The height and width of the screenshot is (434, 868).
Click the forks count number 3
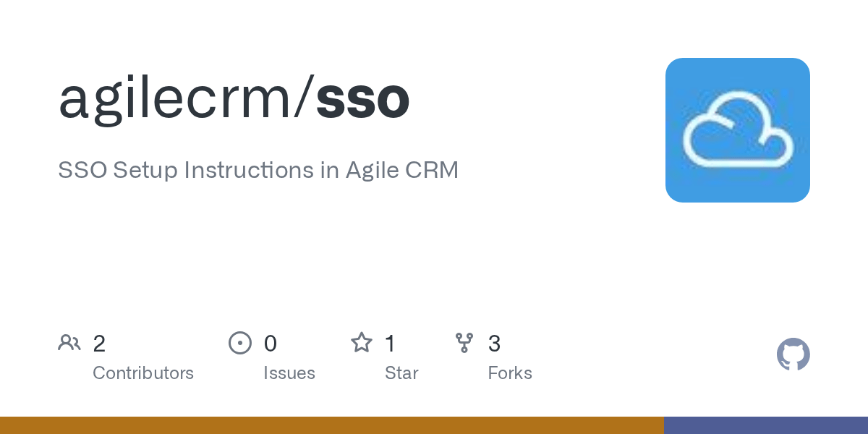pyautogui.click(x=494, y=344)
